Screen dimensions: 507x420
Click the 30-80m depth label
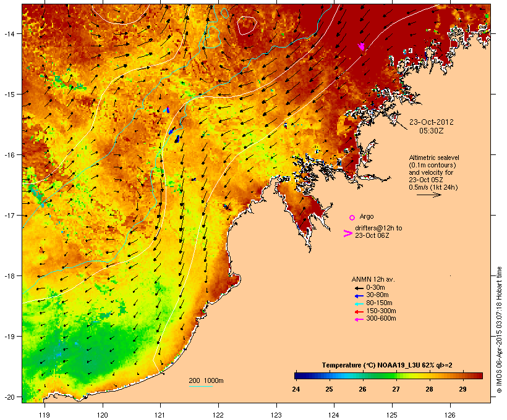pos(377,295)
